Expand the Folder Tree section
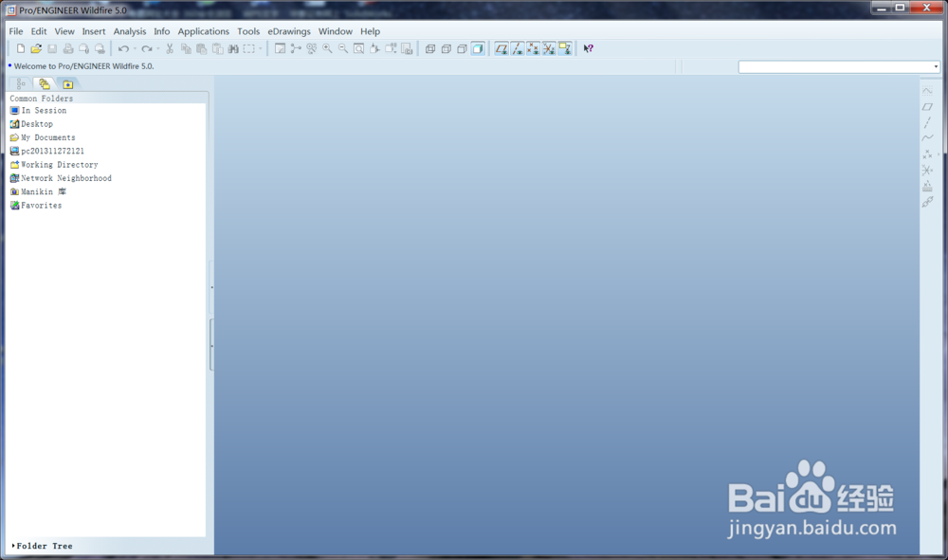This screenshot has width=948, height=560. tap(42, 546)
